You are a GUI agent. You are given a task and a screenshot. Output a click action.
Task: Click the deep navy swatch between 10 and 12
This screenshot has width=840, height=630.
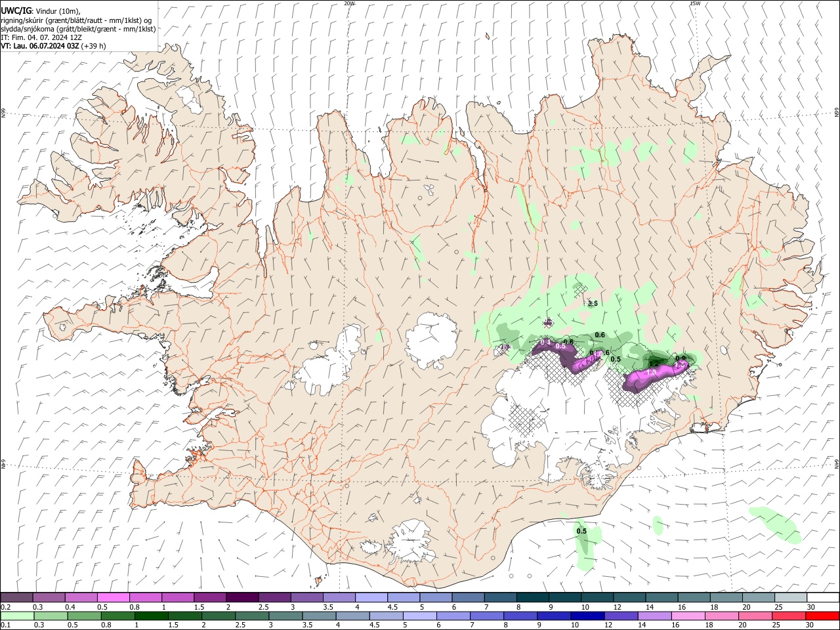pos(587,616)
